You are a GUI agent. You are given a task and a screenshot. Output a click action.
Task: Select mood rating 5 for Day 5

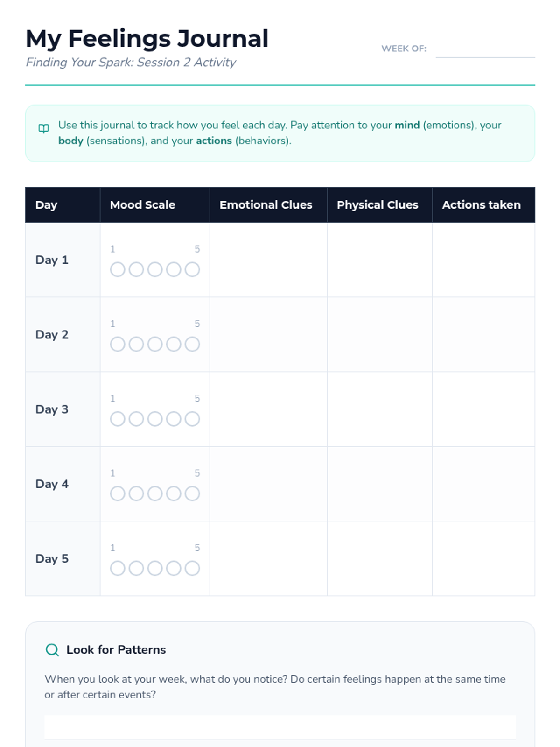(x=192, y=568)
